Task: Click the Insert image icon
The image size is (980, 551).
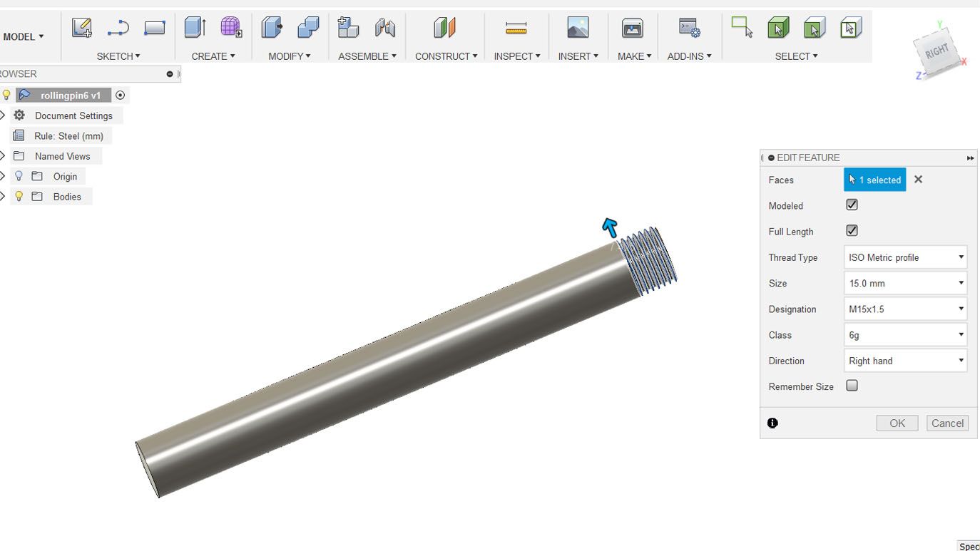Action: coord(578,28)
